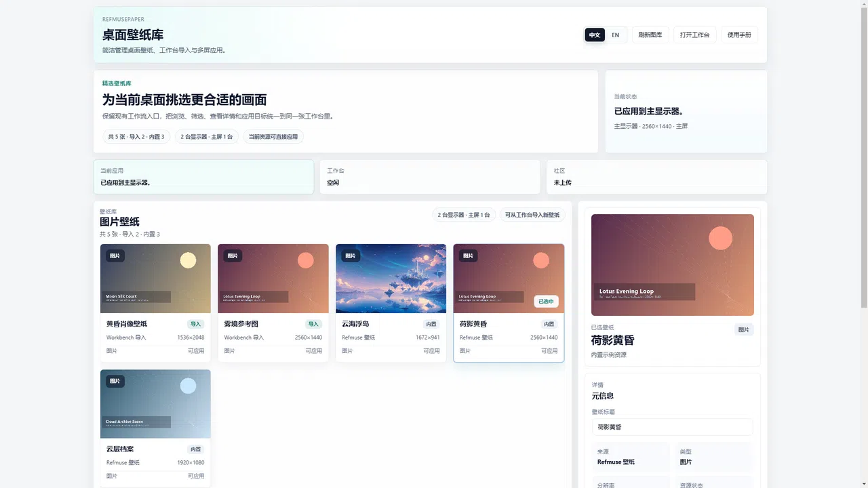Viewport: 868px width, 488px height.
Task: Select the 雾境参考图 wallpaper thumbnail
Action: pos(273,279)
